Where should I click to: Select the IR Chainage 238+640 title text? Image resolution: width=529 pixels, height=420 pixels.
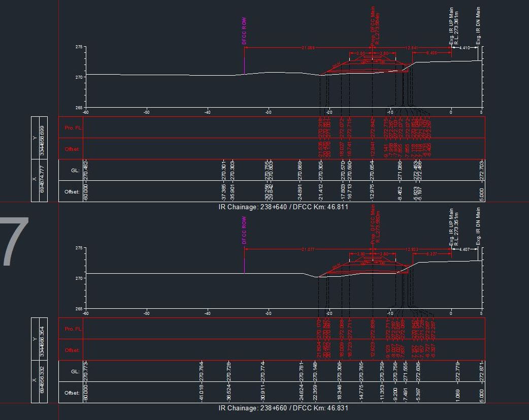(x=283, y=207)
